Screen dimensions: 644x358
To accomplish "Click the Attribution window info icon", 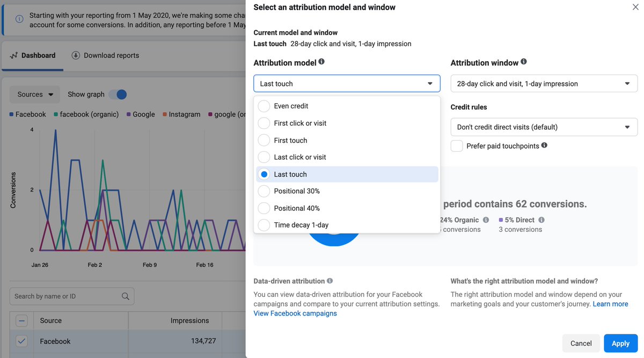I will [x=524, y=62].
